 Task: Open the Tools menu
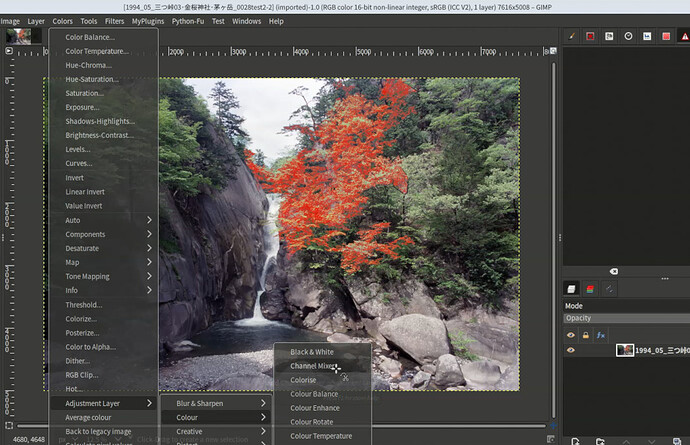88,21
